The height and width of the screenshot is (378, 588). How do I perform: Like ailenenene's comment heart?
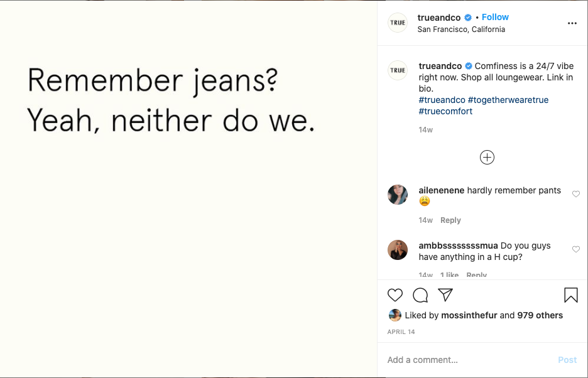[x=575, y=195]
